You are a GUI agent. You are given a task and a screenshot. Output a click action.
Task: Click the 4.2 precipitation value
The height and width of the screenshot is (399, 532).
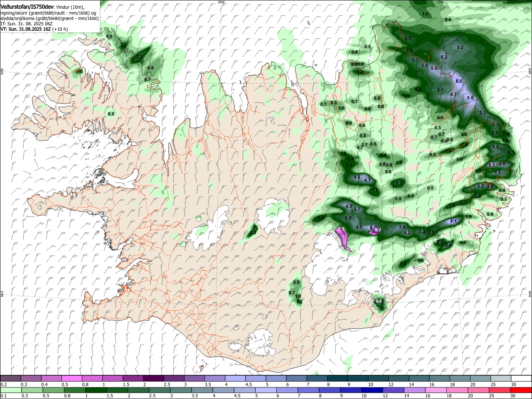point(480,186)
